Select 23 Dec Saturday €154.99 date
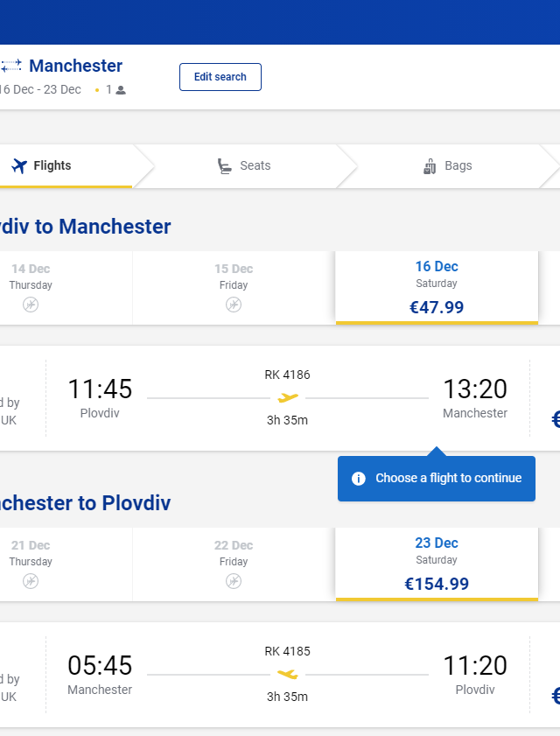This screenshot has width=560, height=736. coord(437,564)
